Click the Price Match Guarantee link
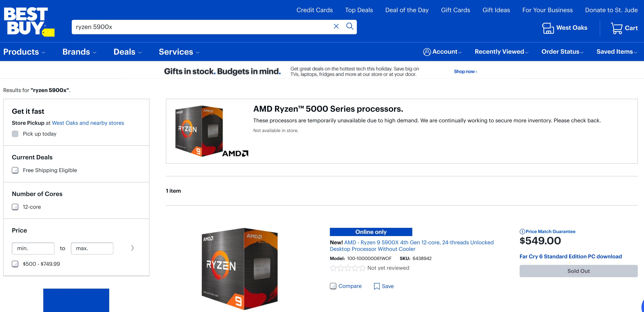644x312 pixels. 550,232
